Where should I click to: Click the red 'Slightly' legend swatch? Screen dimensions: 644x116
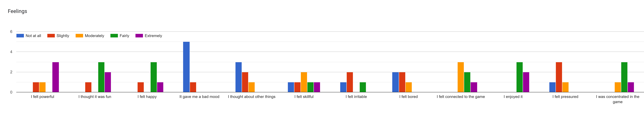point(51,36)
